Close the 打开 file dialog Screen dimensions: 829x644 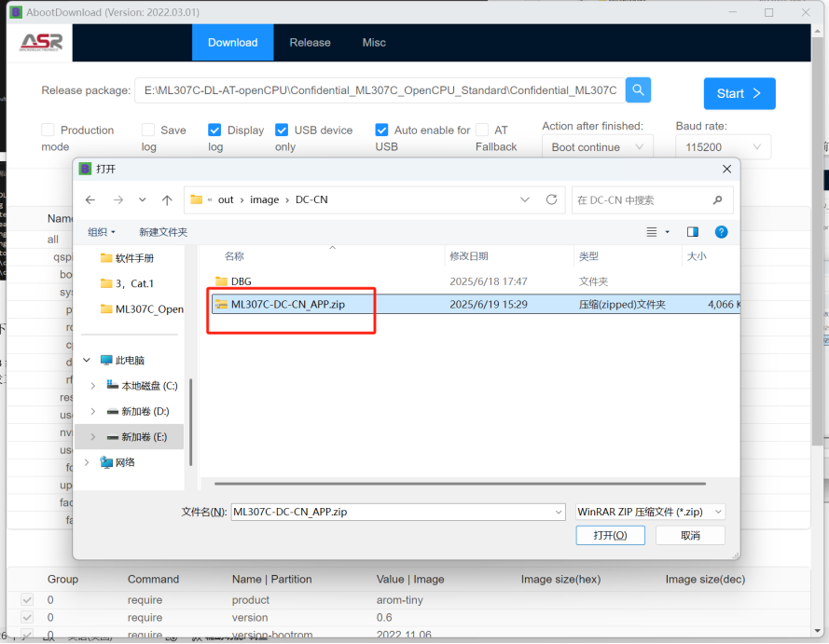coord(727,169)
